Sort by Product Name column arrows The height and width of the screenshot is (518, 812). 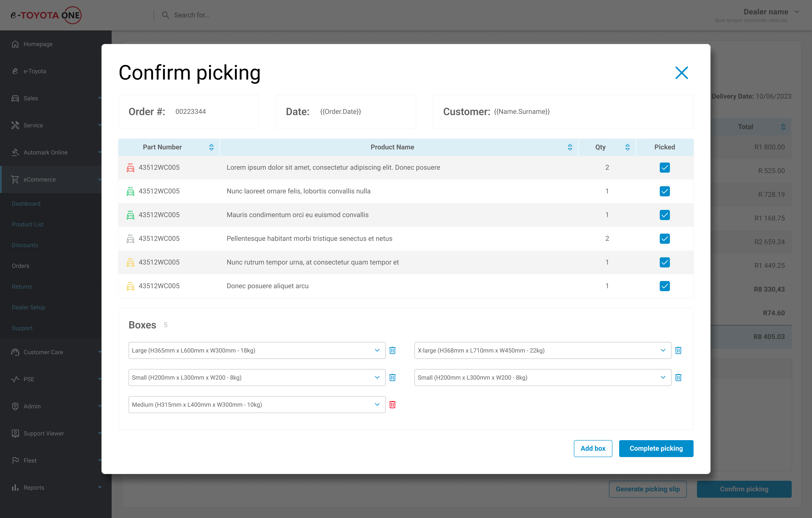pos(569,147)
